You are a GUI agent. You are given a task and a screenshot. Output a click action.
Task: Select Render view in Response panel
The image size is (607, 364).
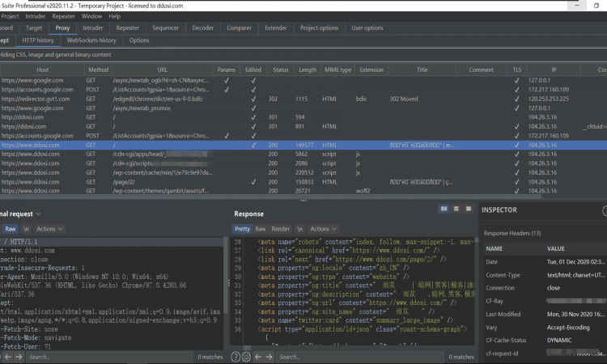(x=280, y=229)
